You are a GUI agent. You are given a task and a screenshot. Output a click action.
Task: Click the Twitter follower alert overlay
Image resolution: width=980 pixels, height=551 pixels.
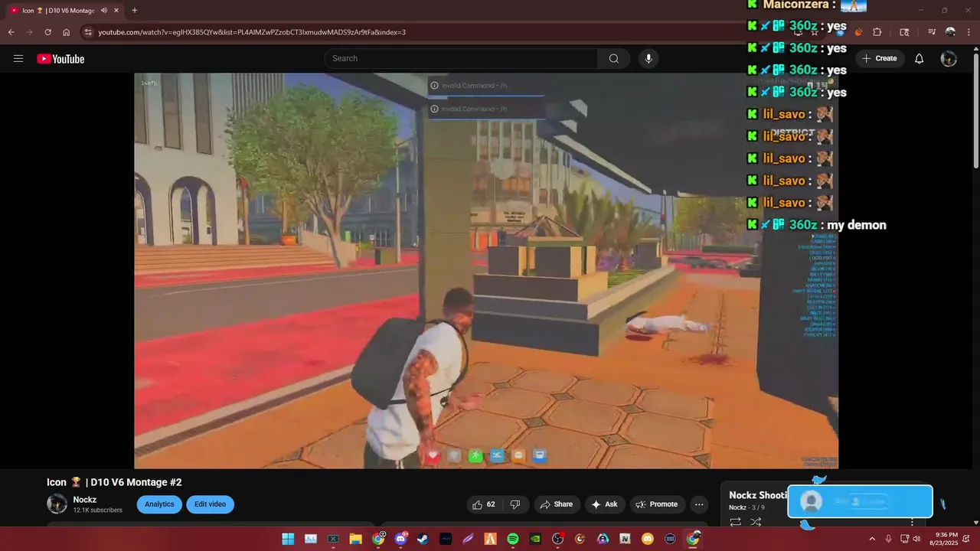click(860, 502)
